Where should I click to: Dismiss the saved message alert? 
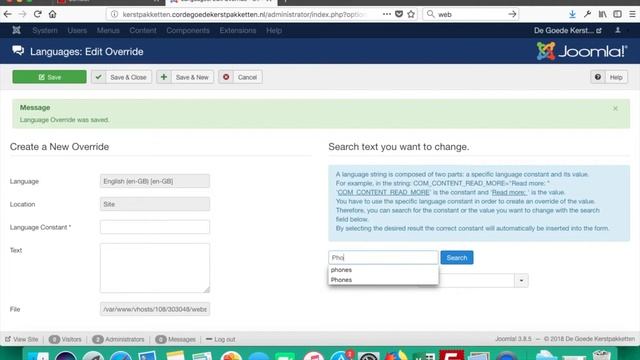click(x=615, y=109)
